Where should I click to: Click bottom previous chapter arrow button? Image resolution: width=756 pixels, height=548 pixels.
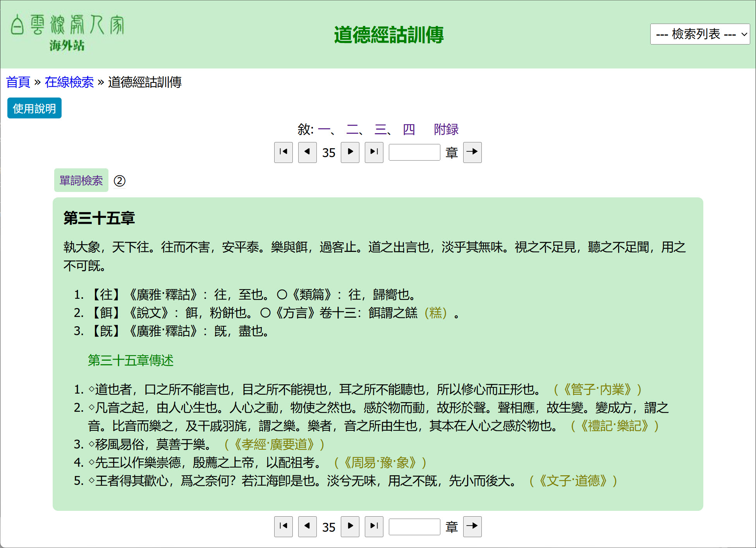pyautogui.click(x=307, y=526)
